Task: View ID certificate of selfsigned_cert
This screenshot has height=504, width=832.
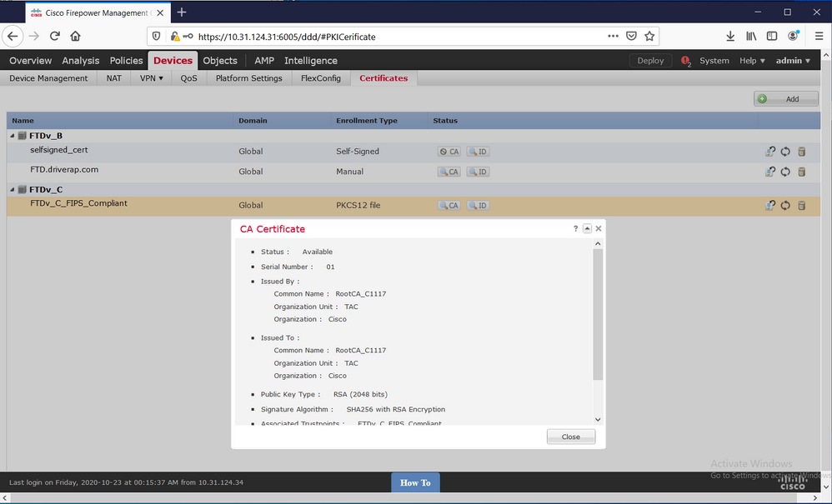Action: pyautogui.click(x=478, y=152)
